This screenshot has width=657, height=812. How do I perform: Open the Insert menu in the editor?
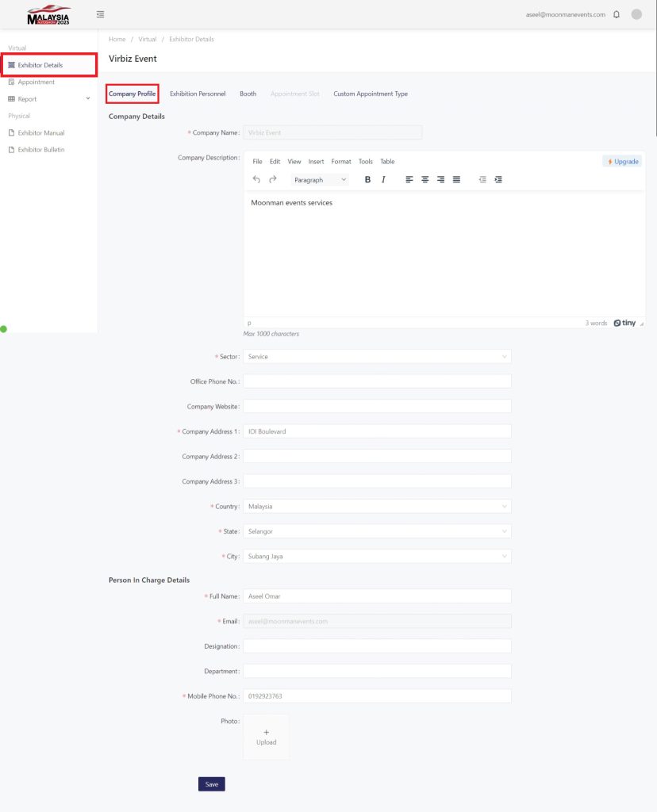pos(316,162)
